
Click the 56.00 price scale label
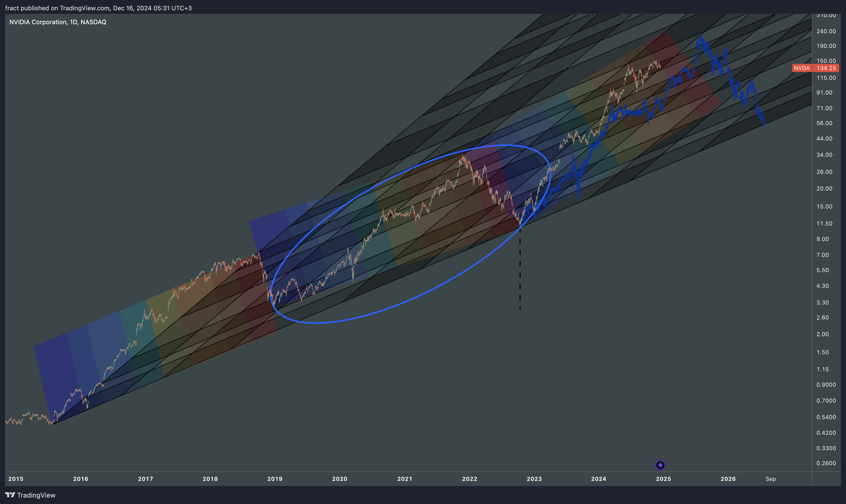(825, 123)
